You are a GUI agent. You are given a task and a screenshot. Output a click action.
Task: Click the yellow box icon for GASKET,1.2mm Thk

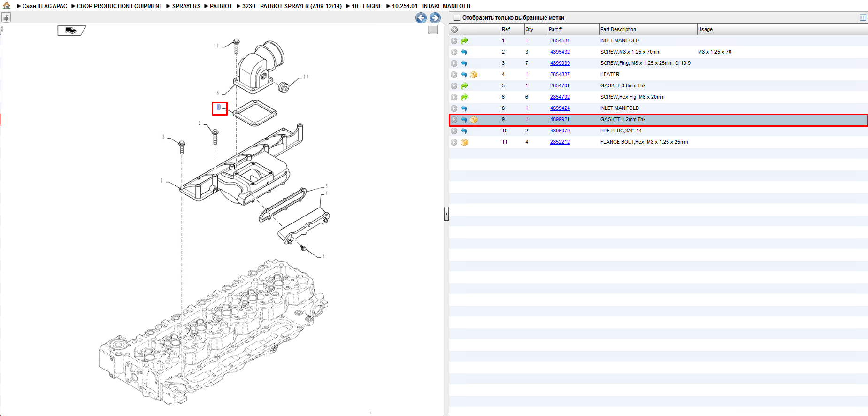474,120
